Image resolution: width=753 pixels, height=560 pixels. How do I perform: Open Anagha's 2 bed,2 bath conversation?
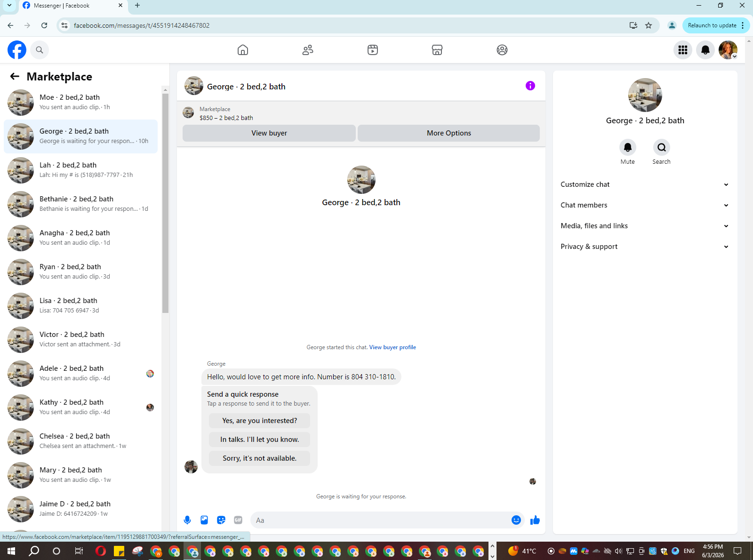point(81,238)
